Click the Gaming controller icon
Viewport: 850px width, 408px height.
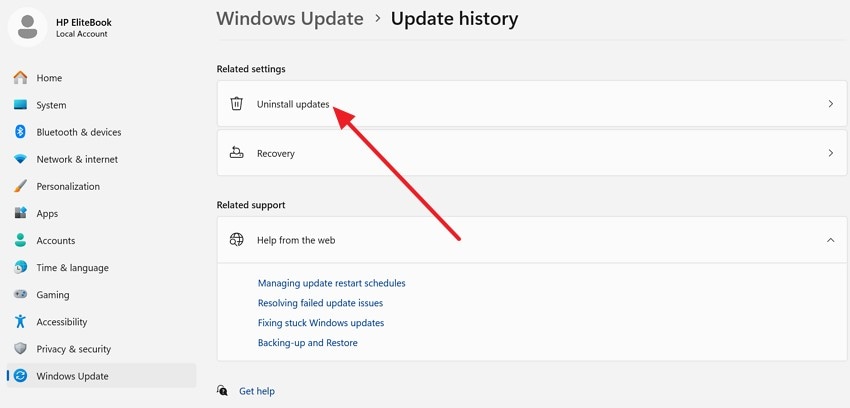pos(20,294)
